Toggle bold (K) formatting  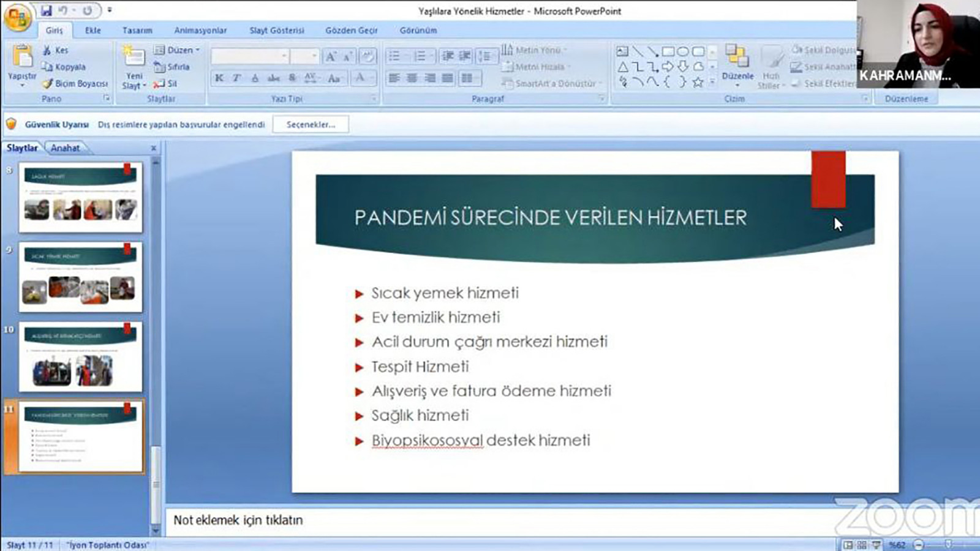tap(219, 78)
